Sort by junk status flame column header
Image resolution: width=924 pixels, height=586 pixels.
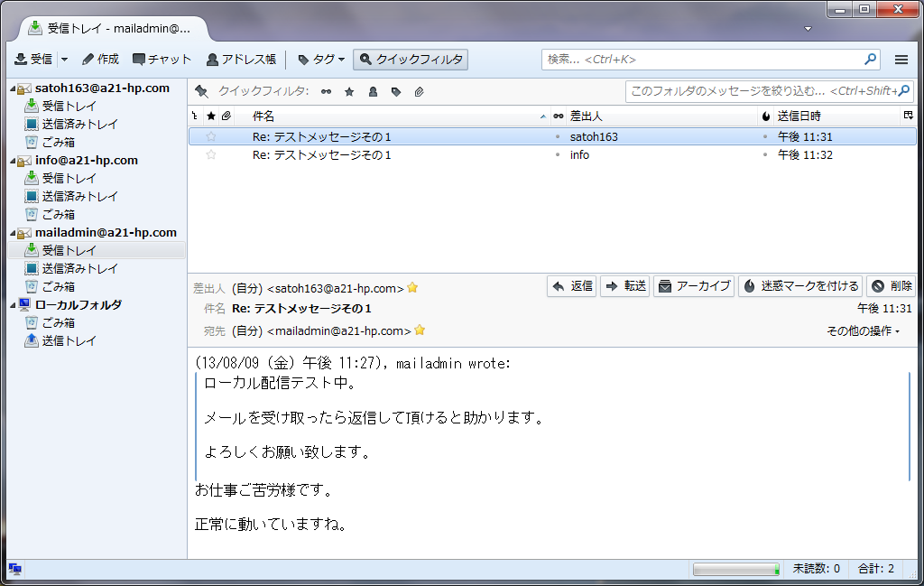click(765, 116)
